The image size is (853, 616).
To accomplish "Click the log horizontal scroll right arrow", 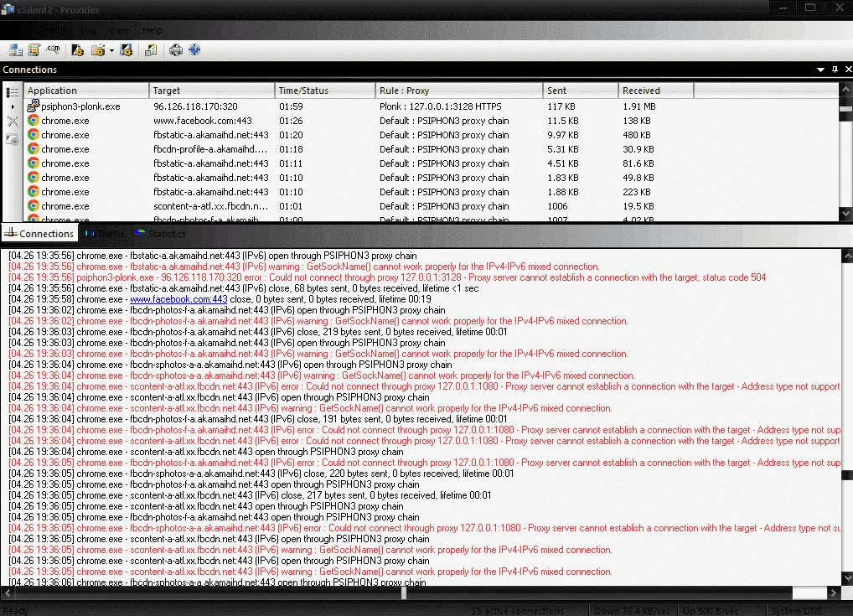I will coord(834,593).
